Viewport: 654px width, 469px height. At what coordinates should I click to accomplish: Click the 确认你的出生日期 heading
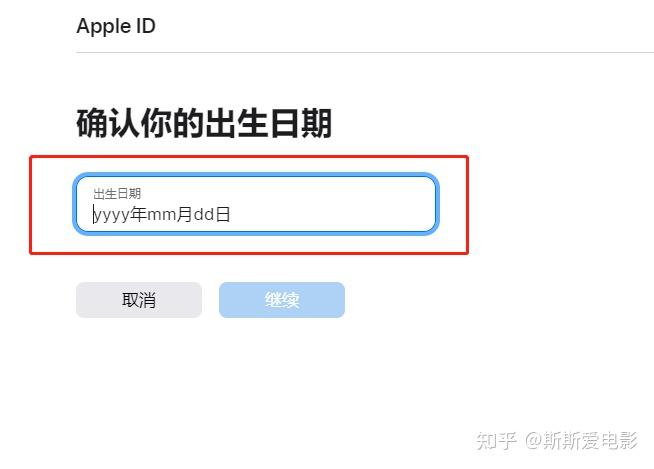(204, 123)
